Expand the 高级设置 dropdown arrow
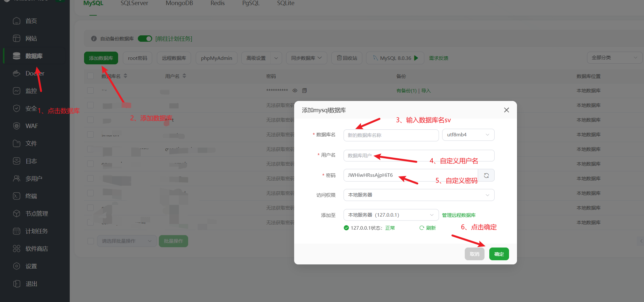The height and width of the screenshot is (302, 644). tap(276, 58)
